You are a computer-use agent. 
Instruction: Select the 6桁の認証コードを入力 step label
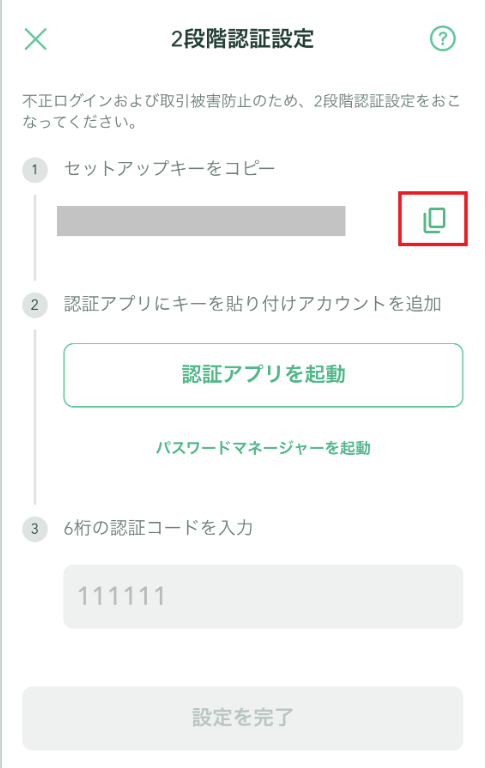158,528
